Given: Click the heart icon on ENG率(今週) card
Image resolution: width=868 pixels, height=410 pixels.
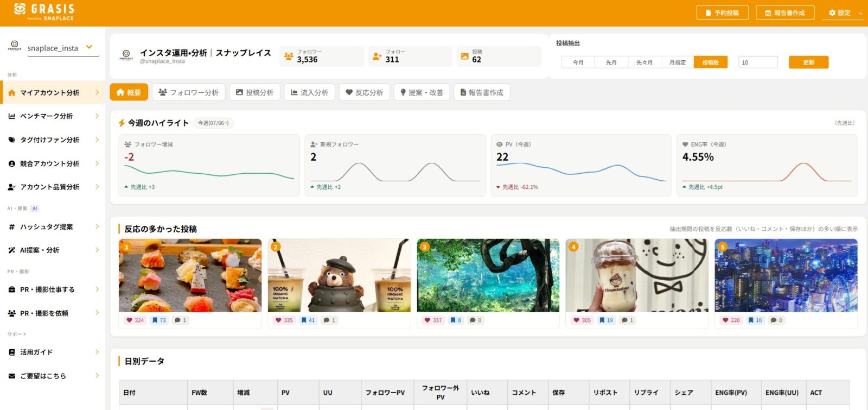Looking at the screenshot, I should [x=685, y=144].
